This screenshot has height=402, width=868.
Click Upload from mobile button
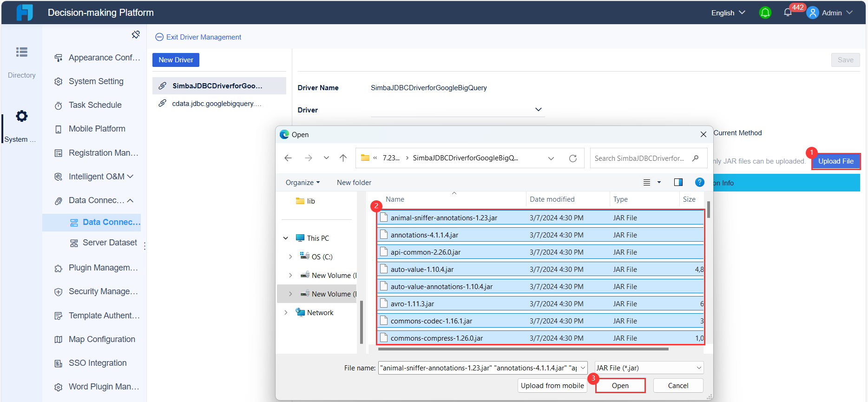(552, 385)
